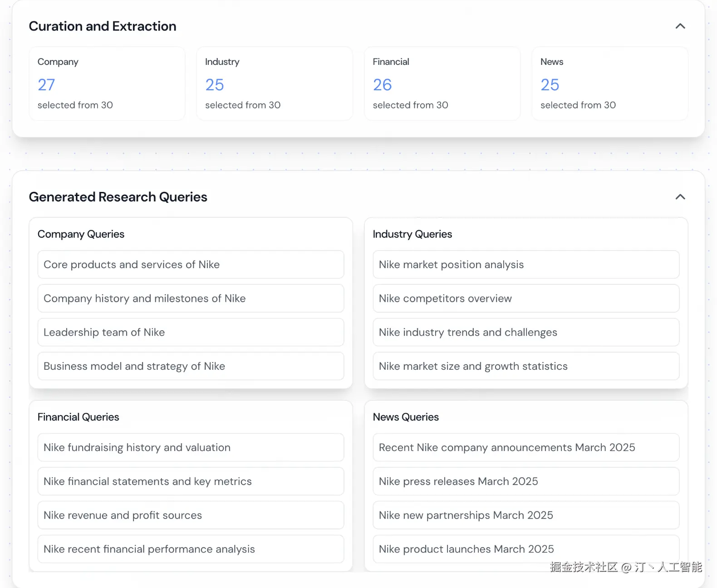717x588 pixels.
Task: Select Recent Nike company announcements query
Action: pyautogui.click(x=525, y=447)
